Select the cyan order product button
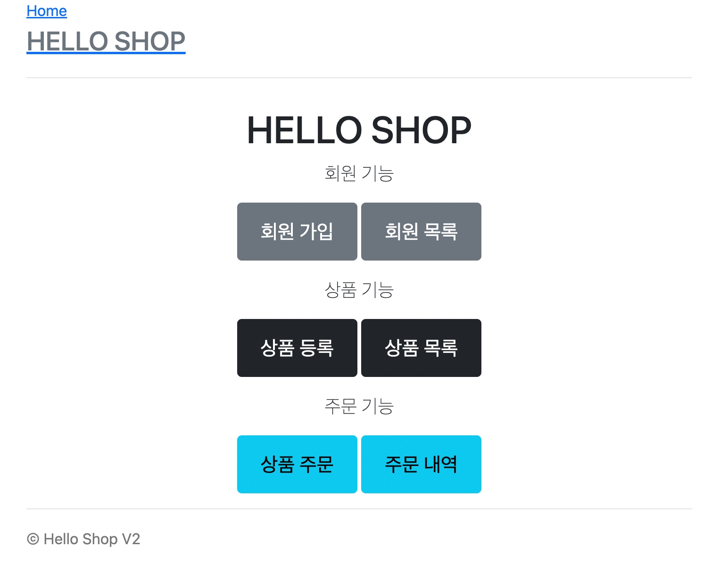728x572 pixels. pyautogui.click(x=297, y=464)
